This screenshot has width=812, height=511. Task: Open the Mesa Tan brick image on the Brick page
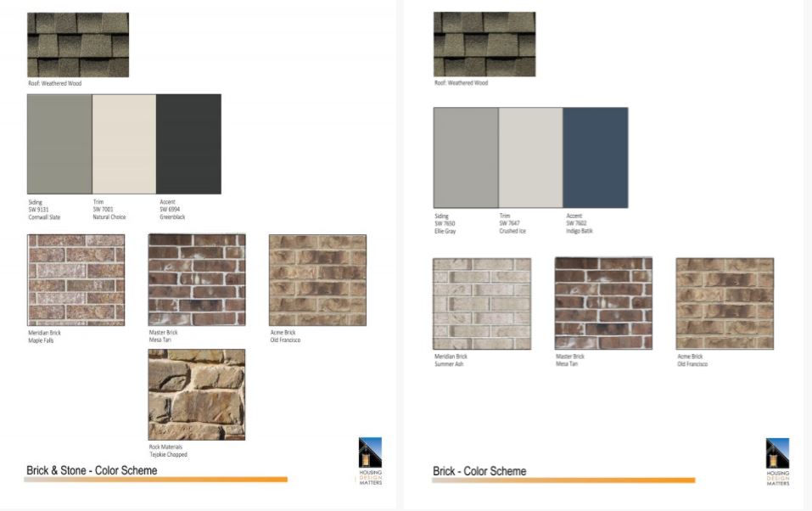click(603, 303)
